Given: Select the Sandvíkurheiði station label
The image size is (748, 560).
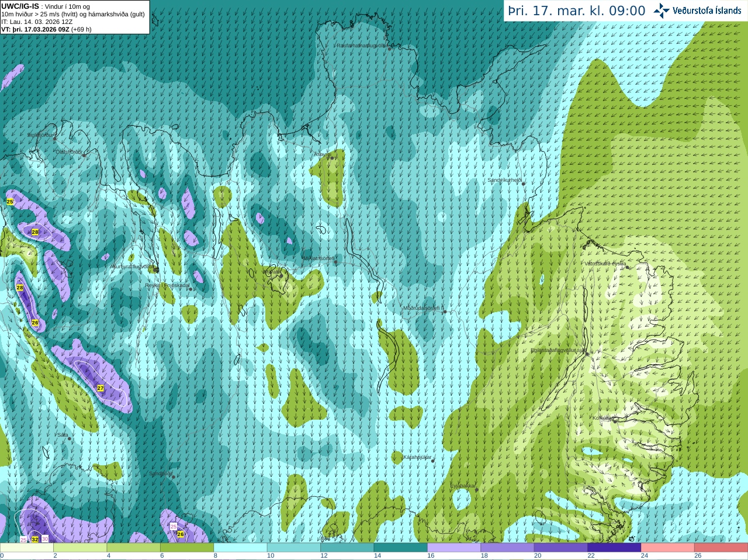Looking at the screenshot, I should click(x=504, y=180).
